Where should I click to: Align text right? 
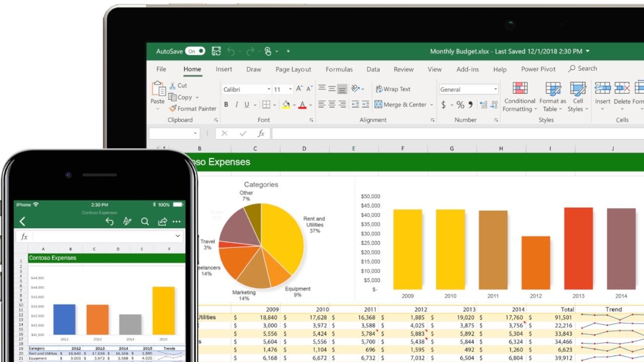342,105
